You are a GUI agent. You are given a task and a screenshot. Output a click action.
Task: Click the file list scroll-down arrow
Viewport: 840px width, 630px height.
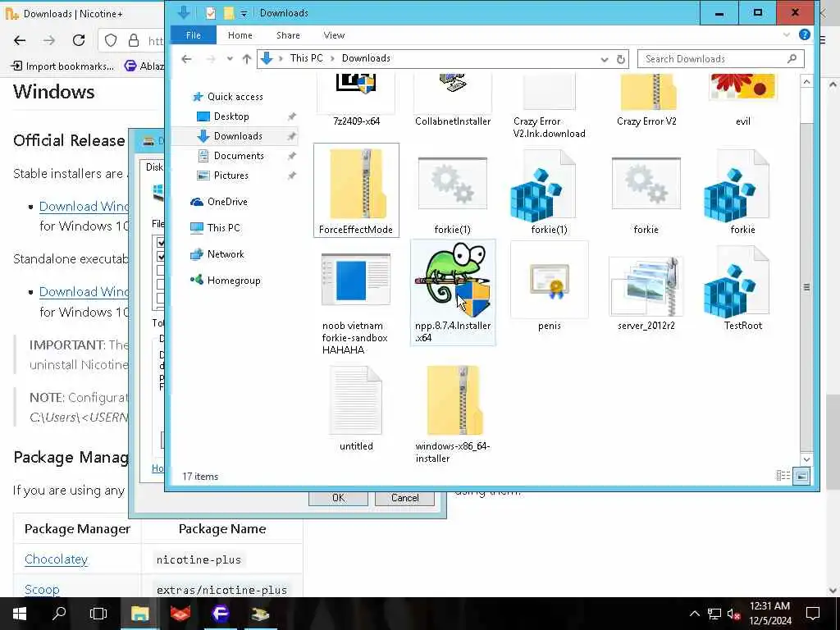(806, 459)
